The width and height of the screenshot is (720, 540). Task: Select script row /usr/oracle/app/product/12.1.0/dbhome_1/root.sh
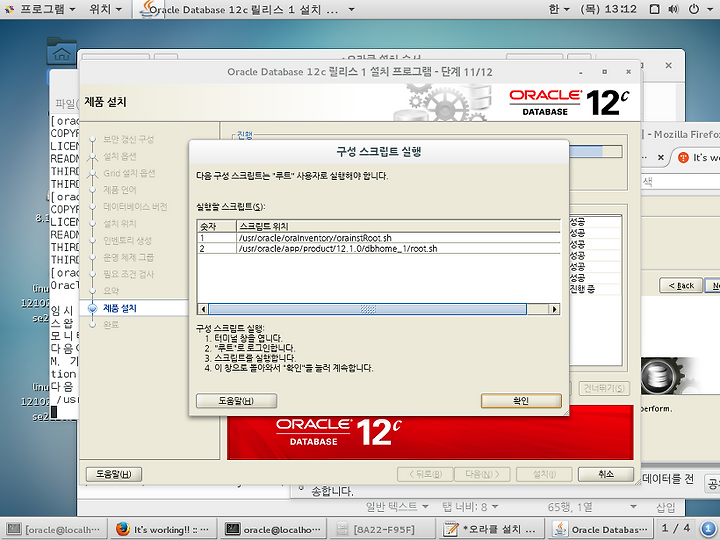point(379,248)
